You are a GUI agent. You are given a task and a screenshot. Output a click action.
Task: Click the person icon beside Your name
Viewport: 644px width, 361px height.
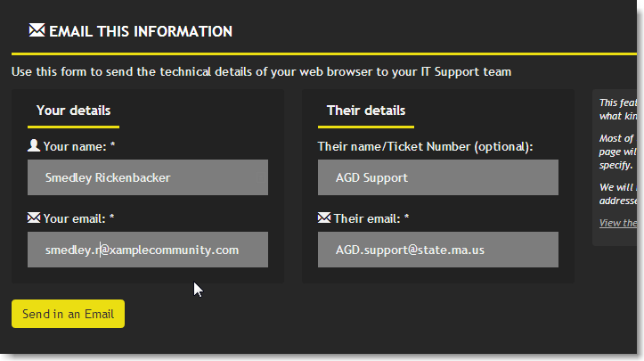pyautogui.click(x=34, y=145)
